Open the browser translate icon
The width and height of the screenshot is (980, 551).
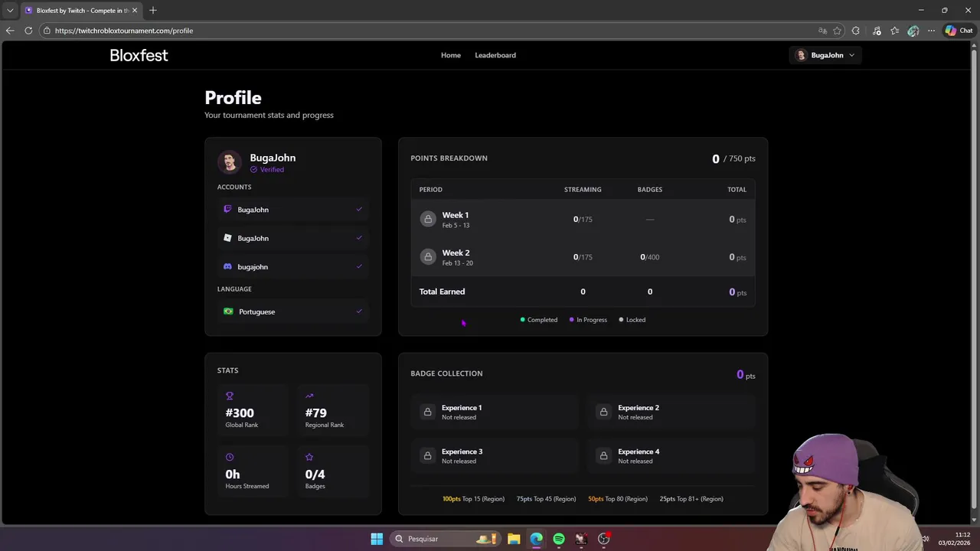tap(822, 31)
